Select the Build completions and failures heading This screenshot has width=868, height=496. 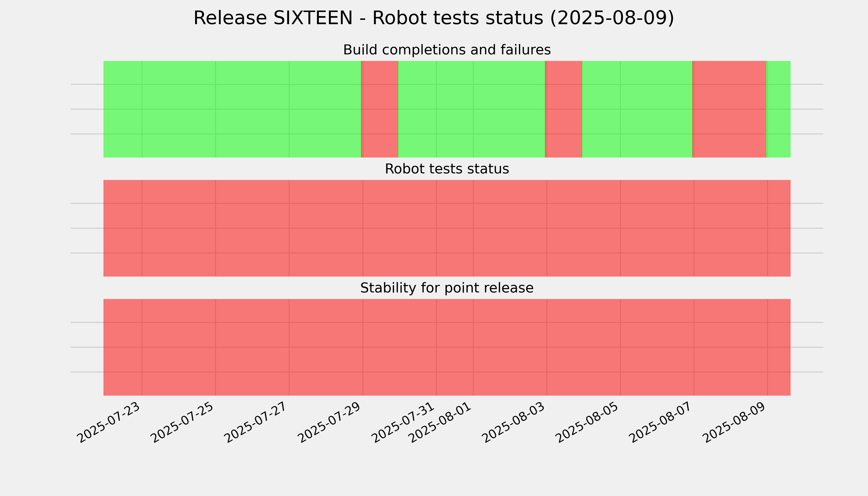pyautogui.click(x=447, y=50)
